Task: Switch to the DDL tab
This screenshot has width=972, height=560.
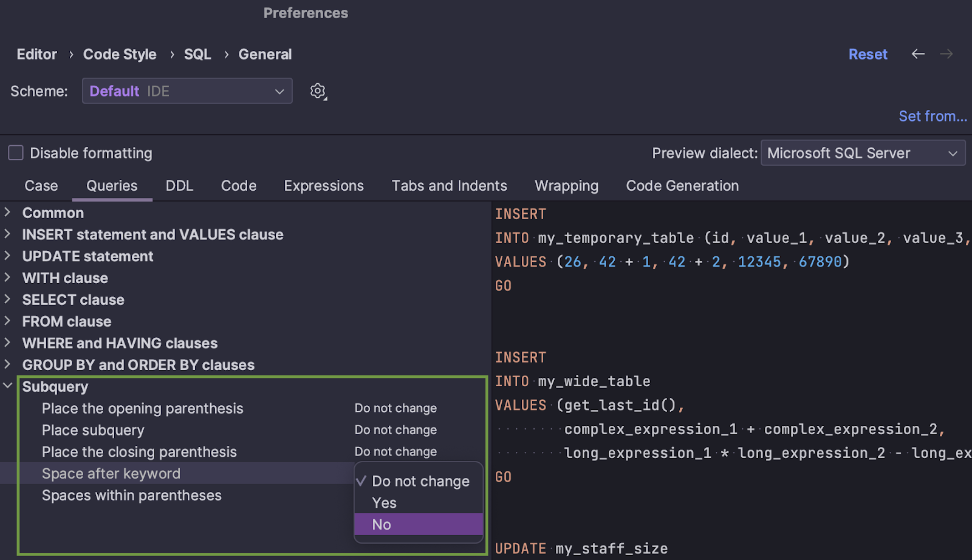Action: pos(179,186)
